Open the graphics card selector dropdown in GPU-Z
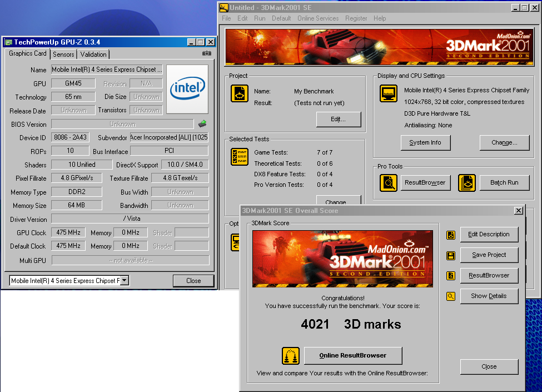The image size is (542, 392). [x=125, y=280]
